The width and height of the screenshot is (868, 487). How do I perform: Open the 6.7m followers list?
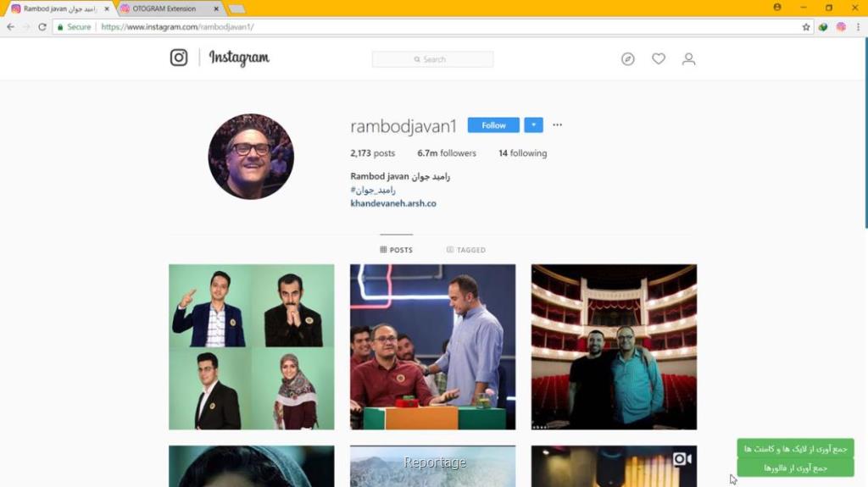(447, 153)
